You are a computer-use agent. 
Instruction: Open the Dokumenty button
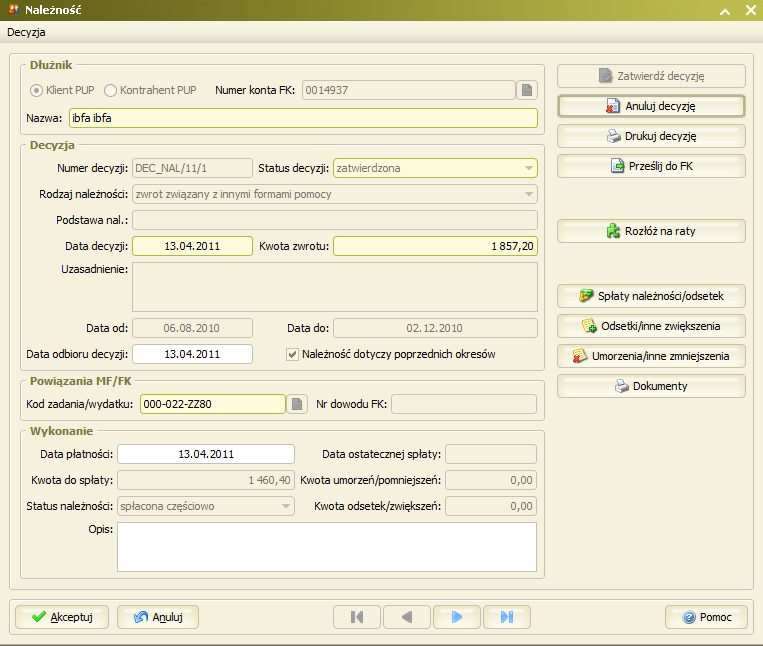pyautogui.click(x=651, y=386)
